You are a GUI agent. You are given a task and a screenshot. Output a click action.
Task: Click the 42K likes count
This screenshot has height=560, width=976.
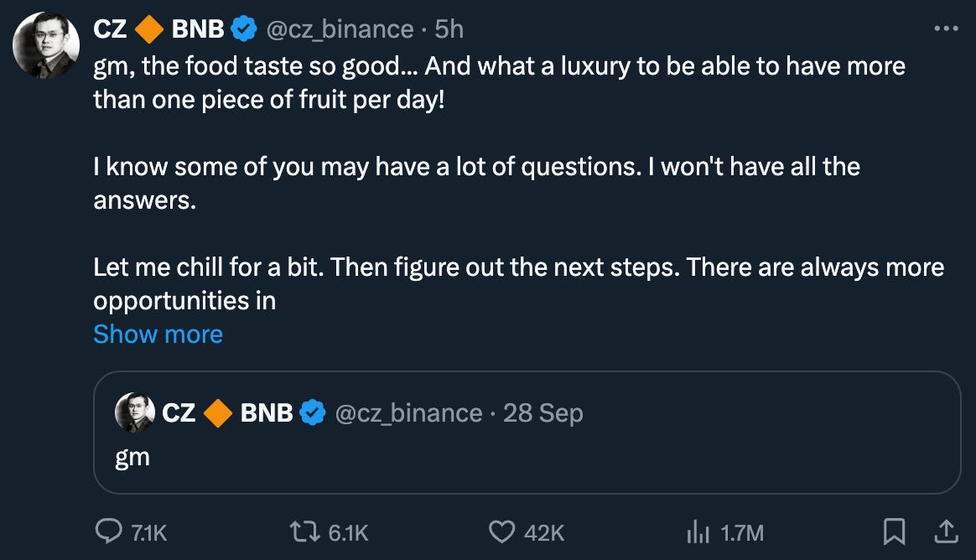543,531
